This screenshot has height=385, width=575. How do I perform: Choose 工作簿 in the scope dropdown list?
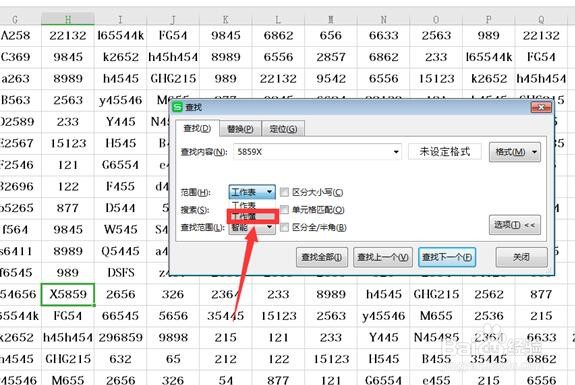[x=252, y=216]
